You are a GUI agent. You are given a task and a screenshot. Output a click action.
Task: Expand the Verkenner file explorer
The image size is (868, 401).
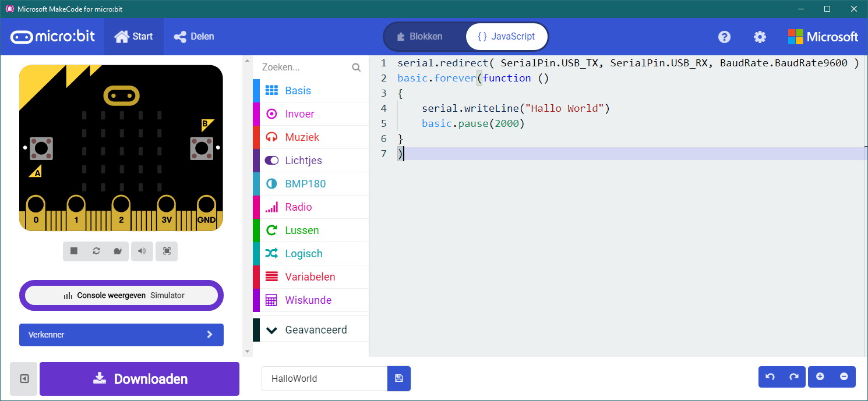coord(121,335)
